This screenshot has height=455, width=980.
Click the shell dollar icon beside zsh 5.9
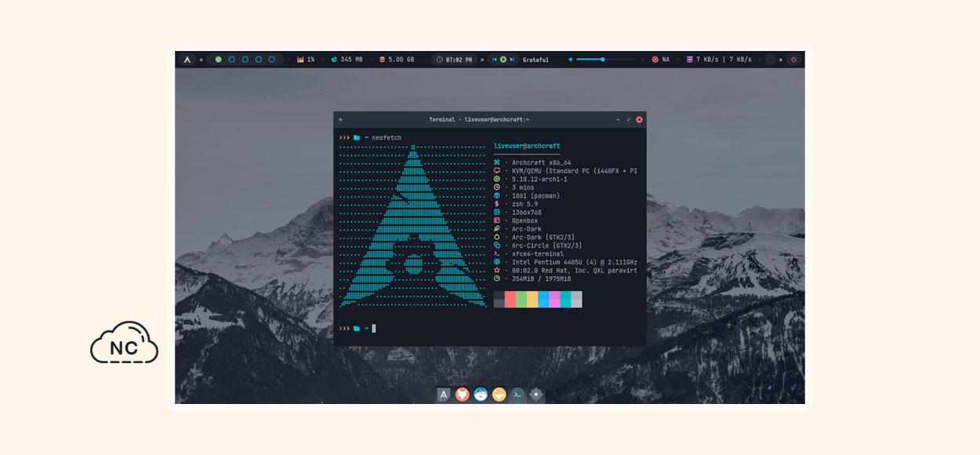pyautogui.click(x=497, y=204)
